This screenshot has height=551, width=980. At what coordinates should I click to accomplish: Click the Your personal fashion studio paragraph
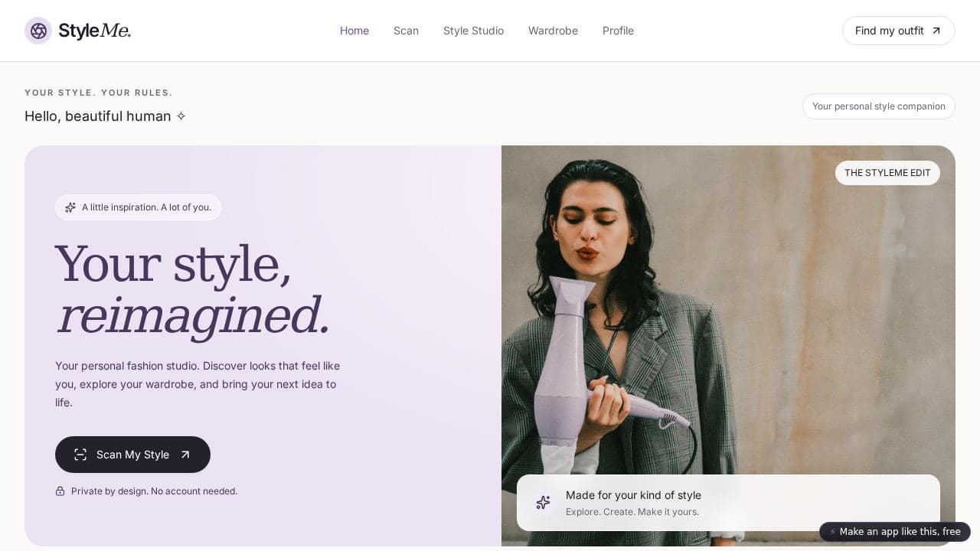(198, 384)
